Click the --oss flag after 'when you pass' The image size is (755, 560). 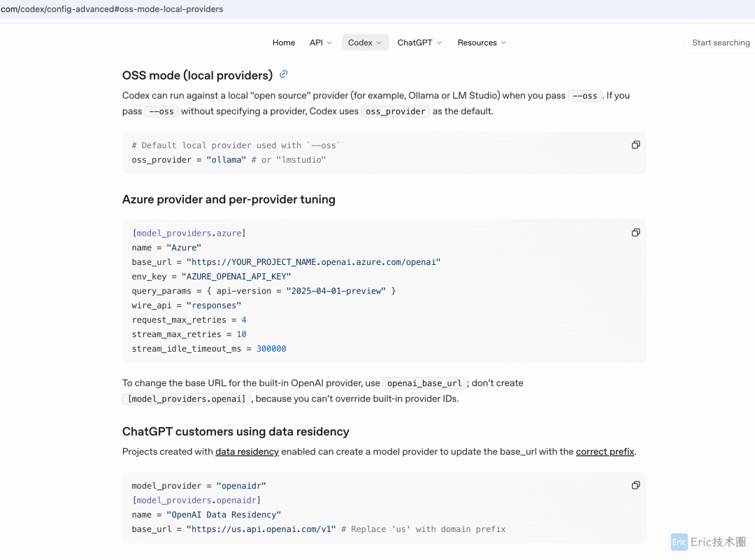pyautogui.click(x=584, y=96)
